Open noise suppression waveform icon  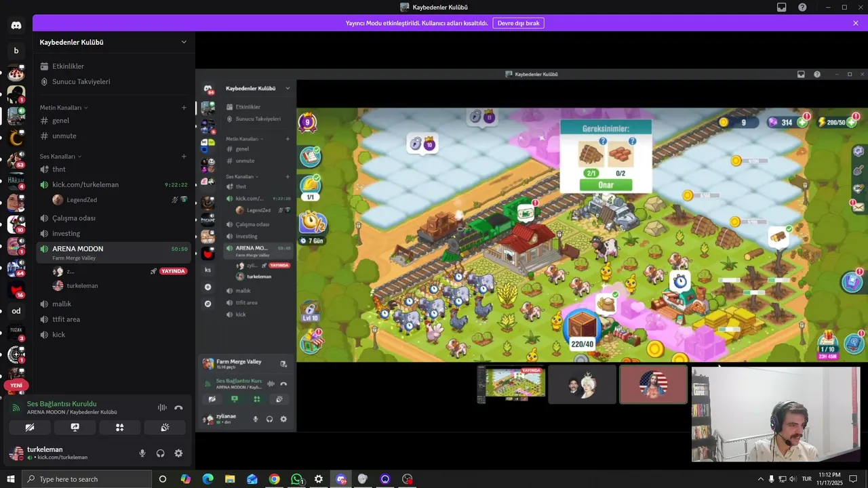(x=162, y=408)
